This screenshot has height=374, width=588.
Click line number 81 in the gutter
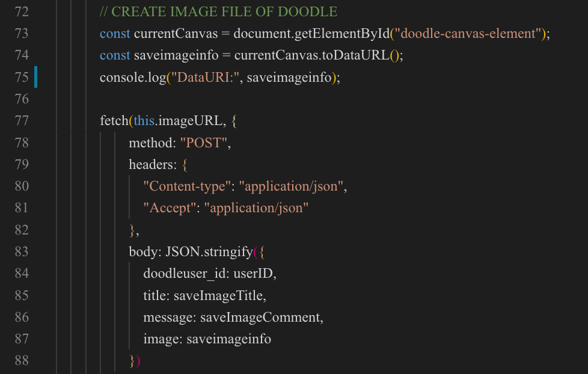(22, 208)
